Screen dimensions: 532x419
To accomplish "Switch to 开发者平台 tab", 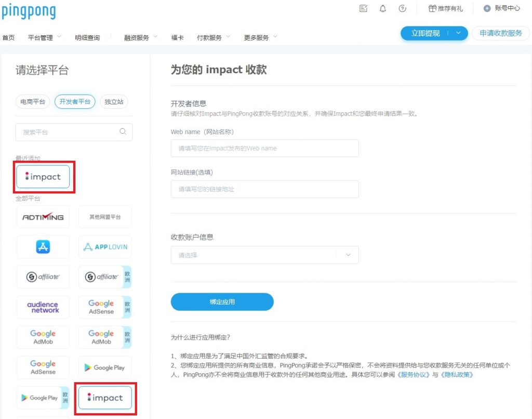I will [75, 101].
